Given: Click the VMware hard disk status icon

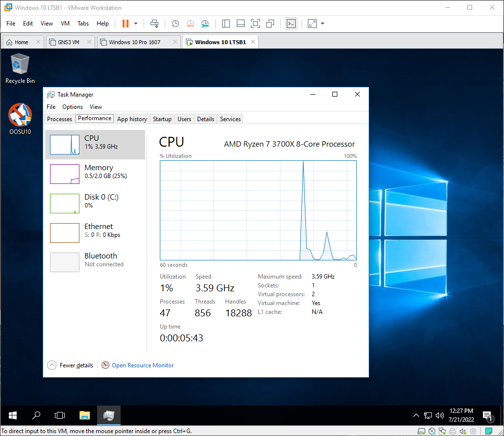Looking at the screenshot, I should click(x=421, y=431).
